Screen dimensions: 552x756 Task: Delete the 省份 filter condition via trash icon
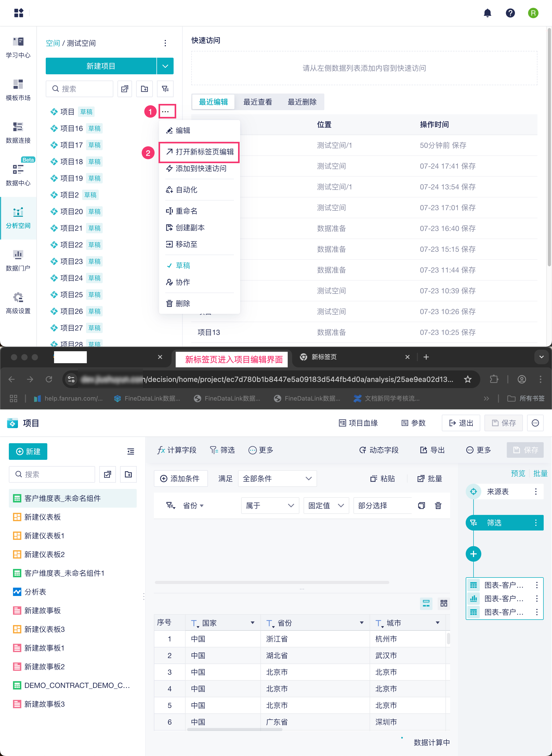[x=438, y=506]
